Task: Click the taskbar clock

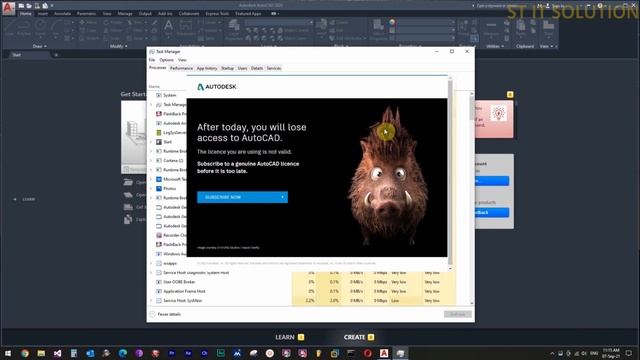Action: tap(611, 353)
